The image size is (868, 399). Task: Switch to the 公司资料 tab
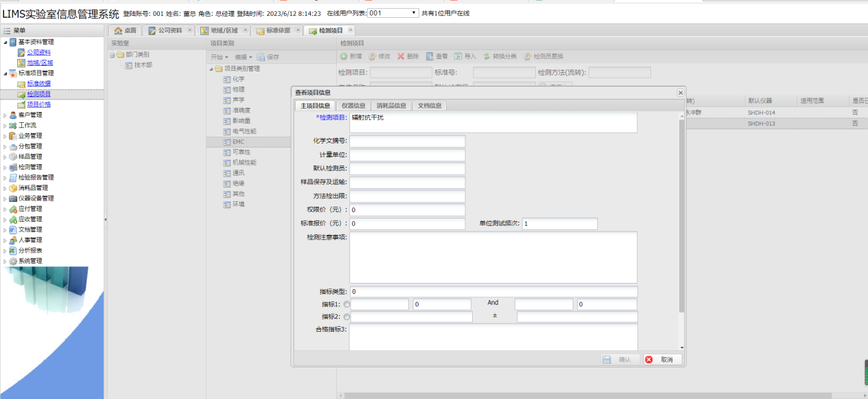[169, 31]
